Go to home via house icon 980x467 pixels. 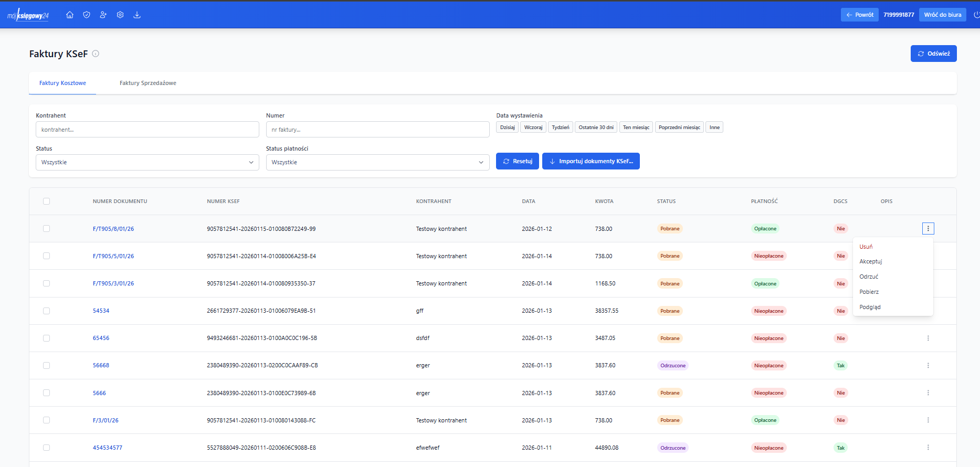click(x=70, y=15)
